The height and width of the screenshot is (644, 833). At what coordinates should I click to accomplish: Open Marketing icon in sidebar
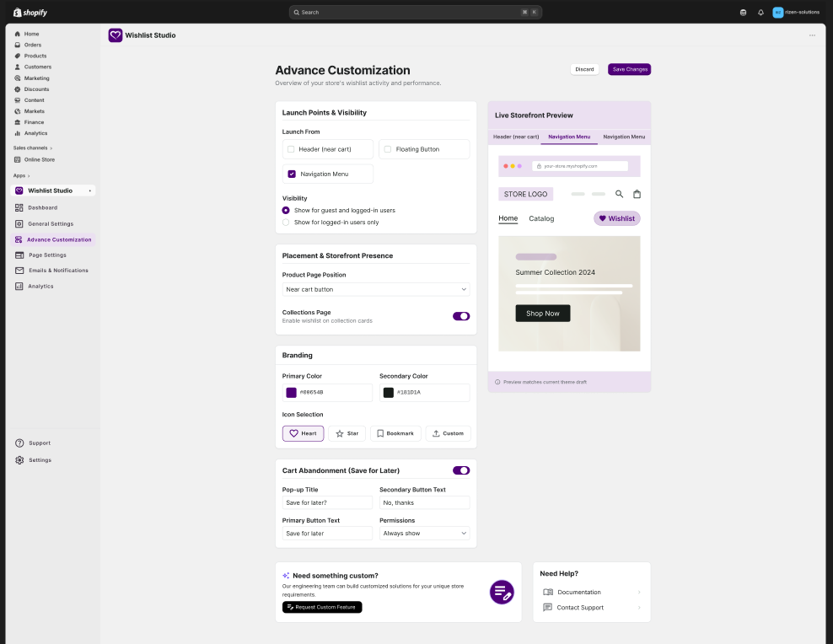18,78
